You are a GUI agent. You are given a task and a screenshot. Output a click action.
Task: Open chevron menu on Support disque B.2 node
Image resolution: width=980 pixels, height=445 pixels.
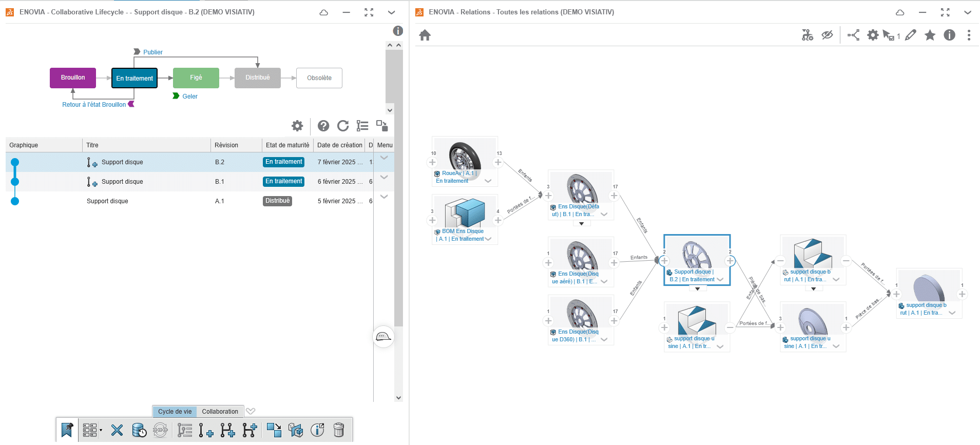point(720,279)
